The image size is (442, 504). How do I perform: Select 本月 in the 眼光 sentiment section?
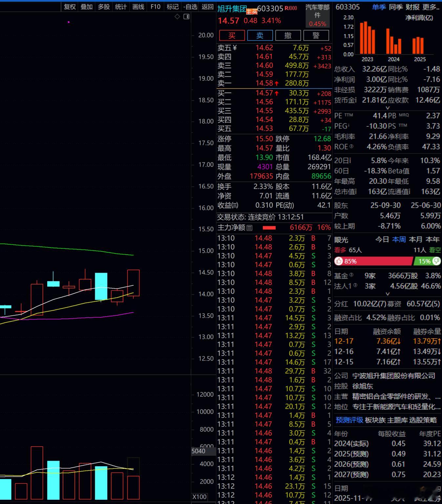416,240
